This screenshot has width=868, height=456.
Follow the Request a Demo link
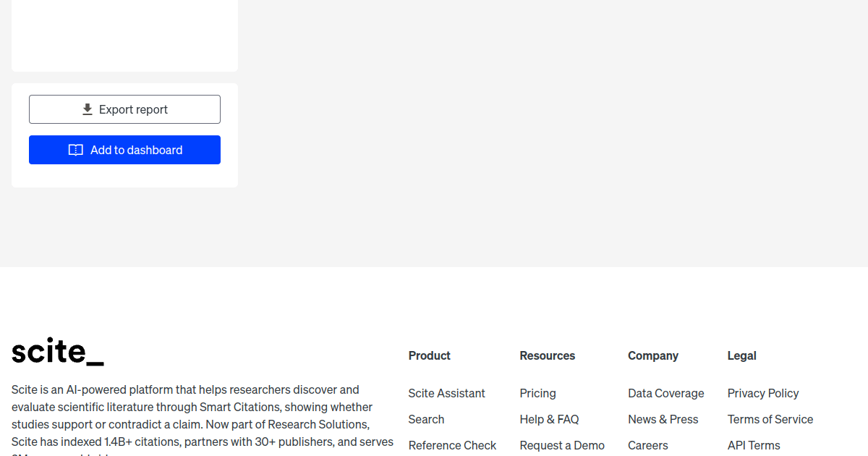[562, 445]
